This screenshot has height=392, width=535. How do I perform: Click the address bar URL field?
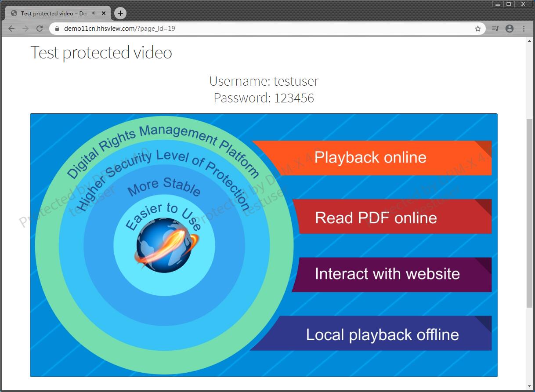coord(264,29)
